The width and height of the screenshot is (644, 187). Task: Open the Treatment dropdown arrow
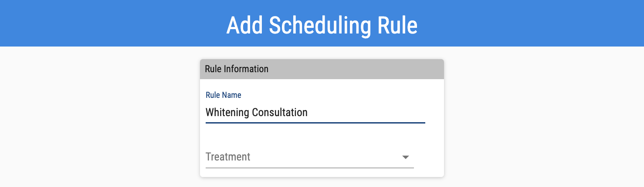406,157
